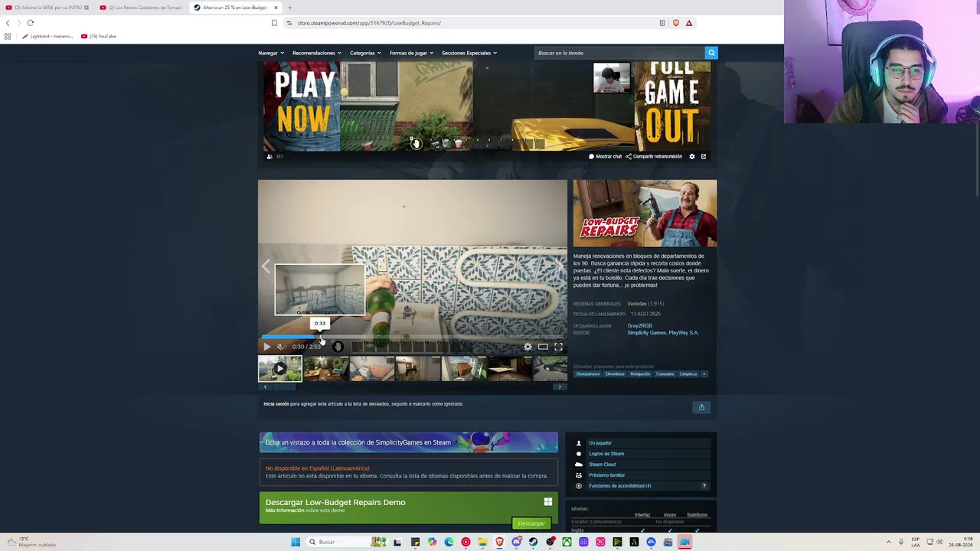This screenshot has width=980, height=551.
Task: Open the 'Préstamo familiar' link
Action: tap(606, 475)
